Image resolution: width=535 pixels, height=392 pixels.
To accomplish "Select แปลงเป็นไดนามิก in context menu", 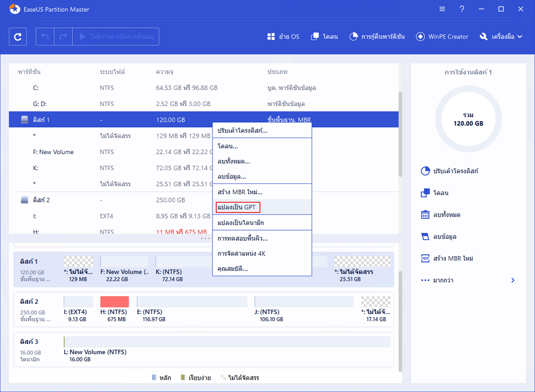I will pos(262,223).
